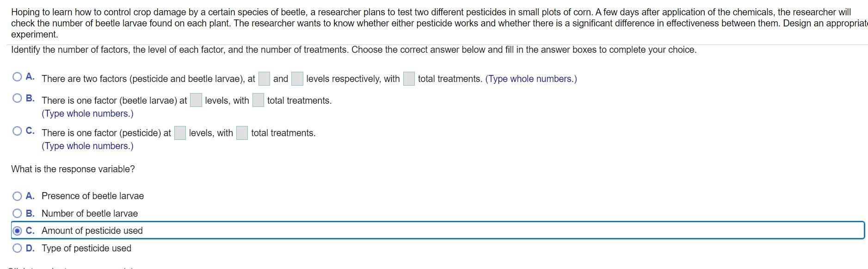Click levels box in option B
Image resolution: width=868 pixels, height=269 pixels.
[196, 100]
